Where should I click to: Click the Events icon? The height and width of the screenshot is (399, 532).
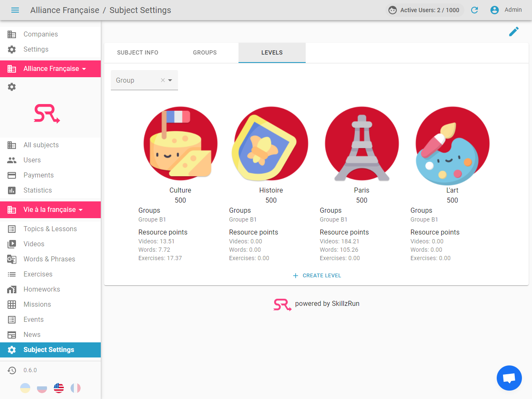tap(12, 320)
